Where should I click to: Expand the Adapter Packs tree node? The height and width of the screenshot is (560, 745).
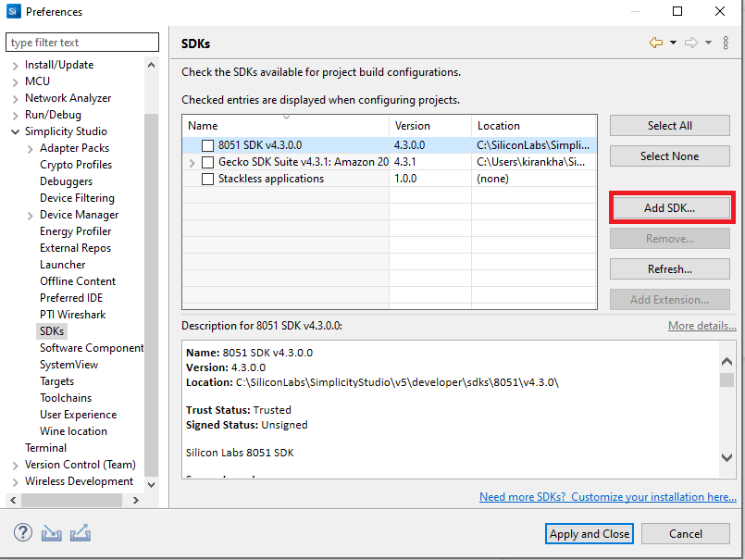point(30,149)
